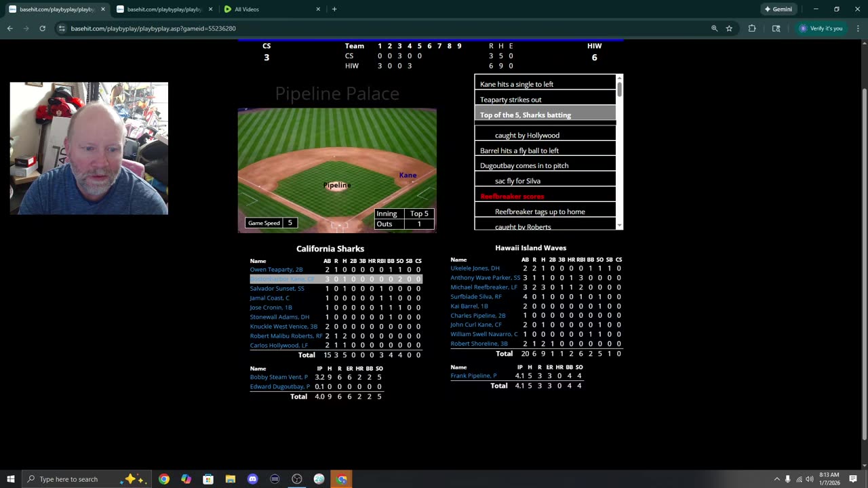868x488 pixels.
Task: Open Salvador Sunset, SS player link
Action: [277, 289]
